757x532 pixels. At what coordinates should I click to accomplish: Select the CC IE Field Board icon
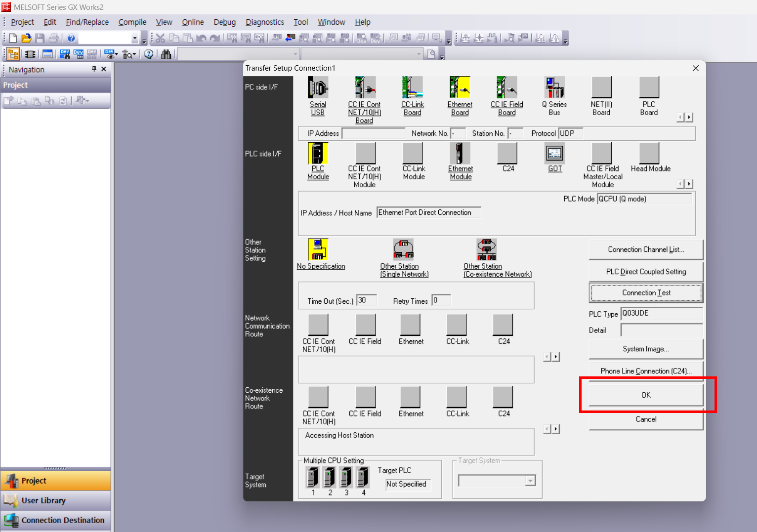coord(506,88)
